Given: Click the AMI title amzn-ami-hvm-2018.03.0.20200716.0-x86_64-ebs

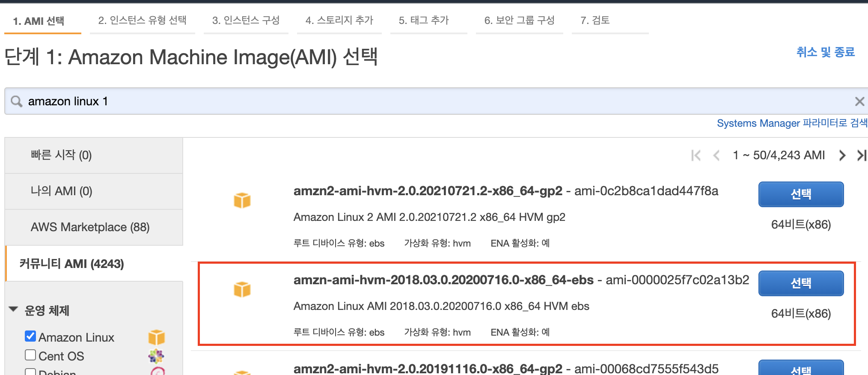Looking at the screenshot, I should click(443, 280).
